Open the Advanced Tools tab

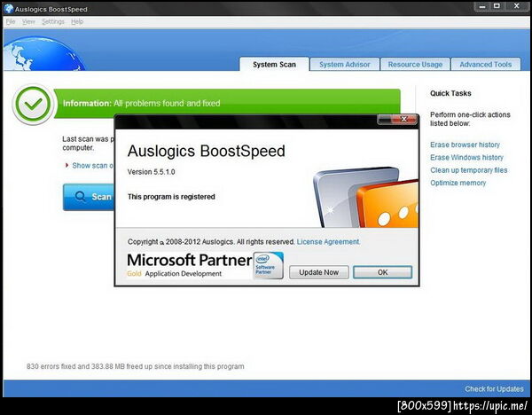pyautogui.click(x=486, y=64)
